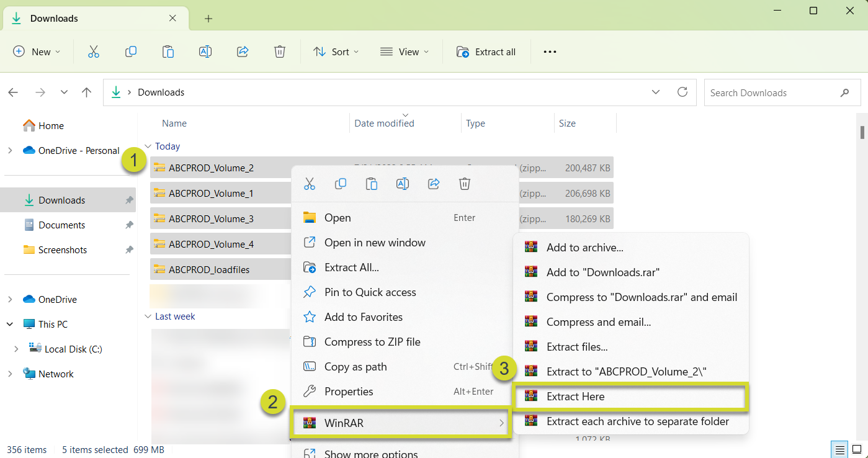Click the Rename icon in the toolbar
The width and height of the screenshot is (868, 458).
tap(205, 52)
